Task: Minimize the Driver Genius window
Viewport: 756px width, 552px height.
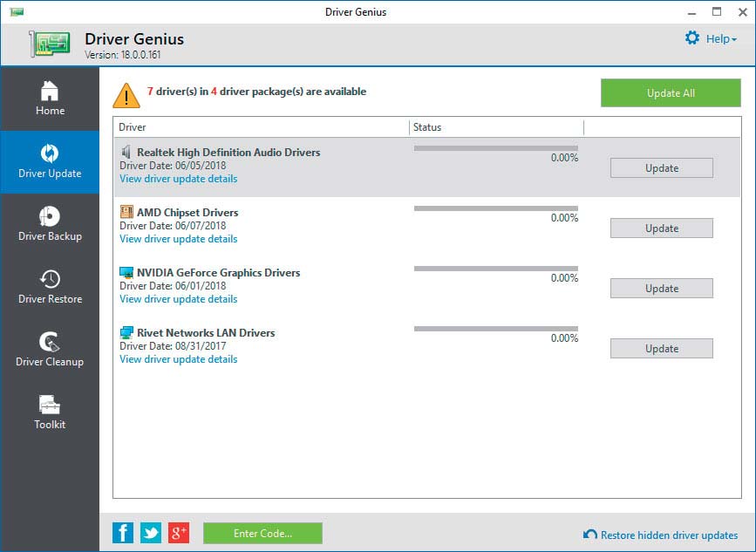Action: [x=691, y=12]
